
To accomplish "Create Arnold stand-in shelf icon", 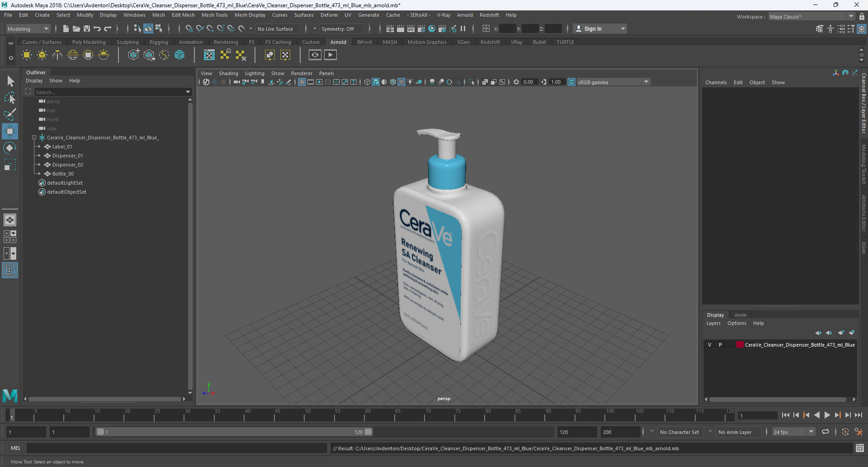I will 133,55.
